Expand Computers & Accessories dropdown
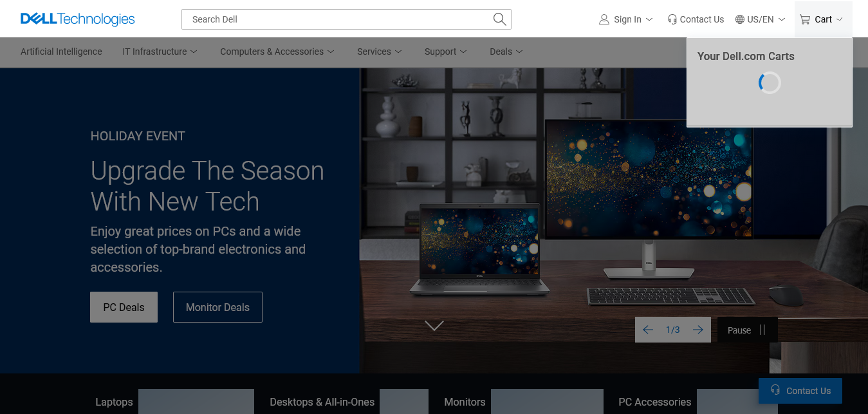 point(277,52)
